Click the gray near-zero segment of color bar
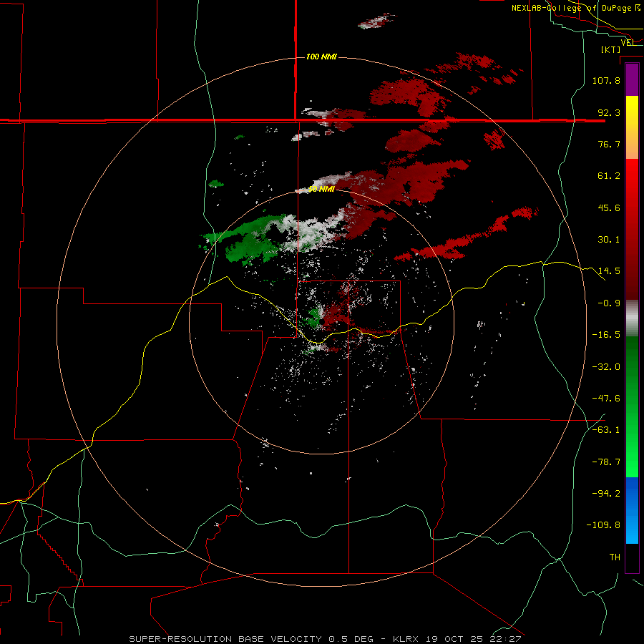The image size is (644, 644). [x=632, y=318]
